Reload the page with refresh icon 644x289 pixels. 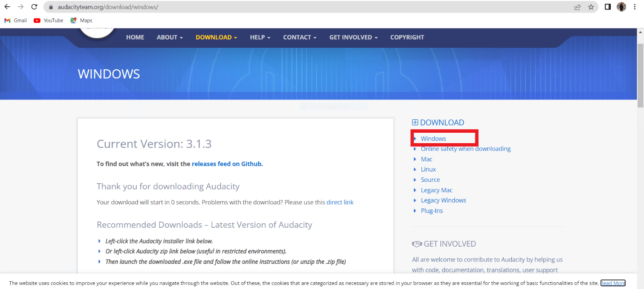pos(34,7)
